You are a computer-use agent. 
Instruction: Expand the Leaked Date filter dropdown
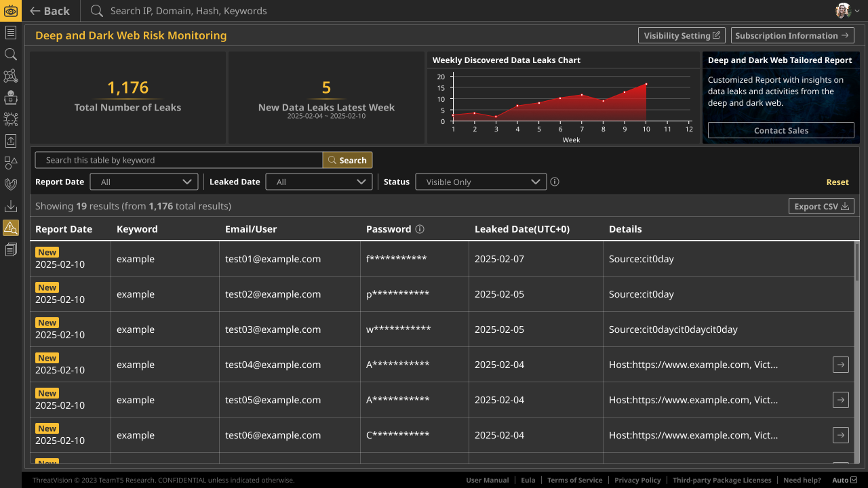coord(319,182)
